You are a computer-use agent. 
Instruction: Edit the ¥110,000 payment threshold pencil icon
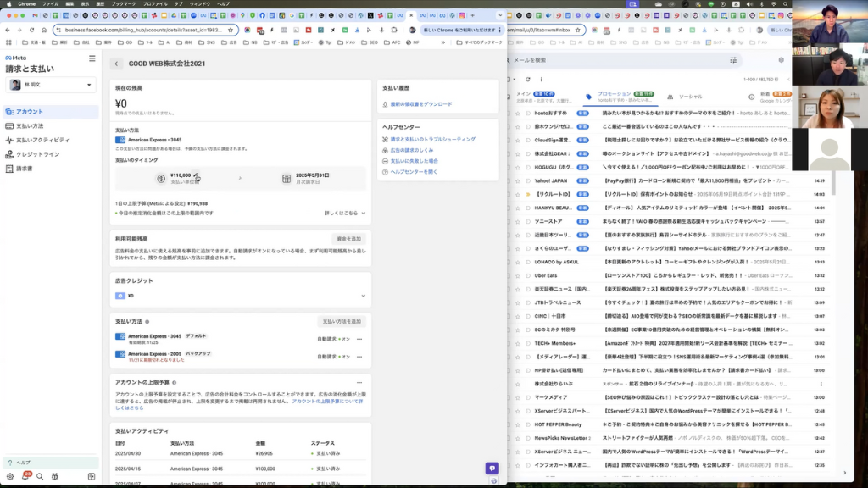coord(196,175)
